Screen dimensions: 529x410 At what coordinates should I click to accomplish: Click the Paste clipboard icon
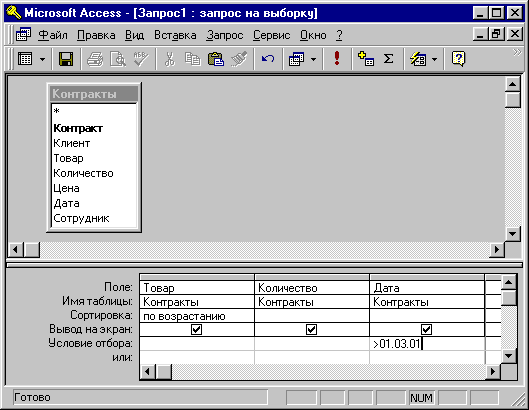tap(216, 59)
